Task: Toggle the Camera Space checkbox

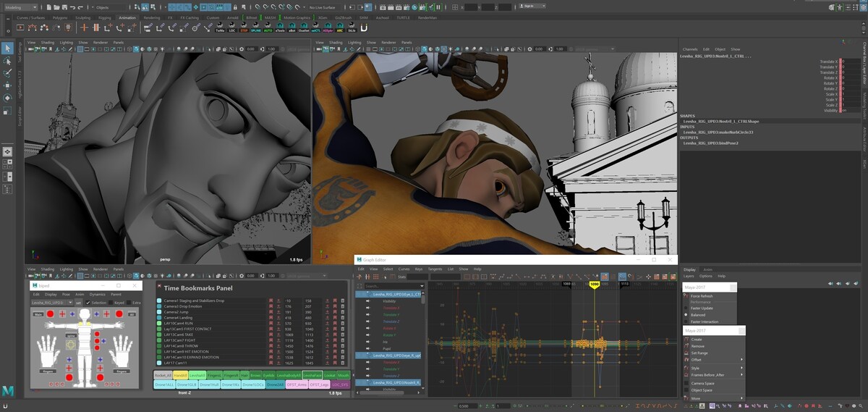Action: (x=686, y=383)
